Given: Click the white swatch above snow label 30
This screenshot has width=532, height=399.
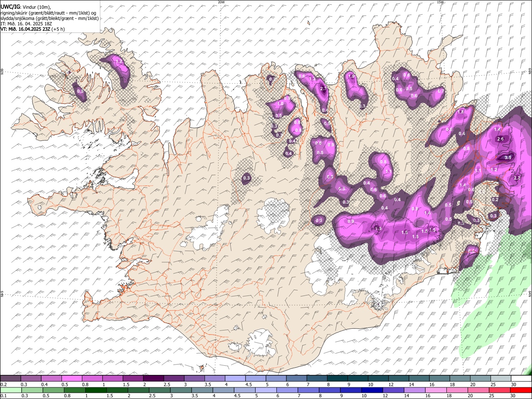Looking at the screenshot, I should pyautogui.click(x=522, y=379).
